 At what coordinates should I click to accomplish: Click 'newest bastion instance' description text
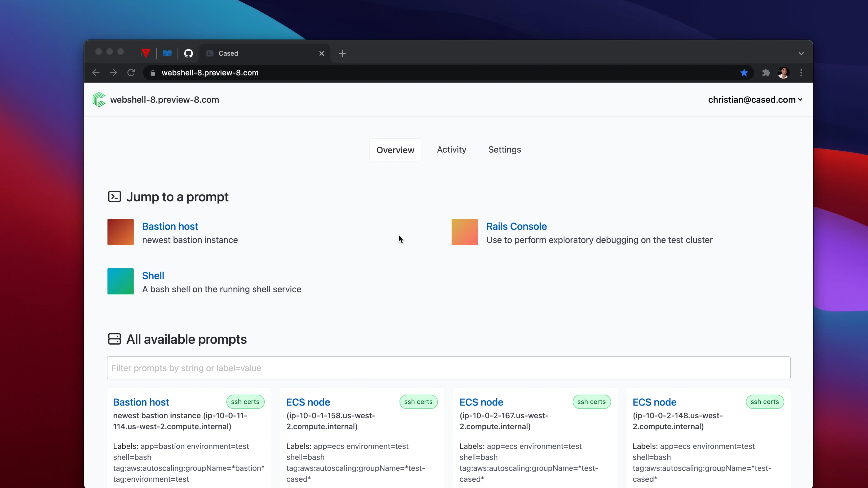[190, 240]
